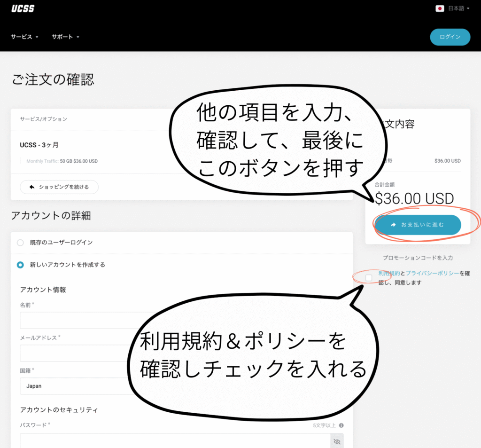Click the アカウントのセキュリティ heading

pyautogui.click(x=59, y=410)
